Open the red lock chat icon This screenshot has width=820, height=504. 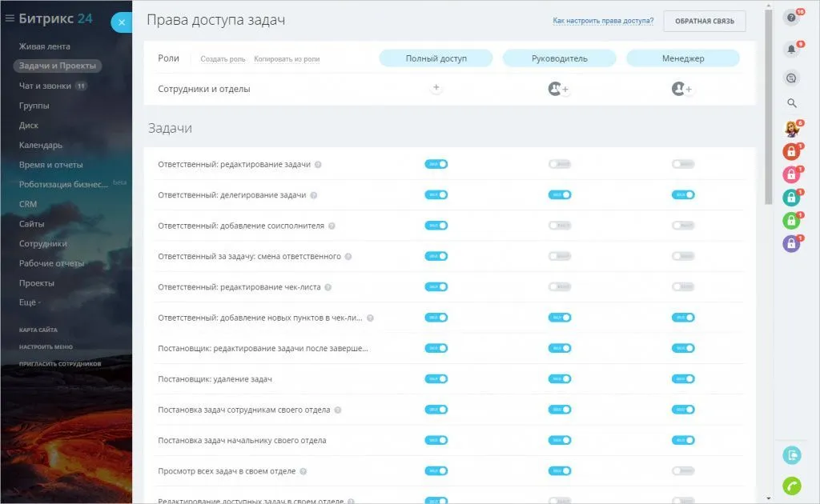click(x=791, y=152)
